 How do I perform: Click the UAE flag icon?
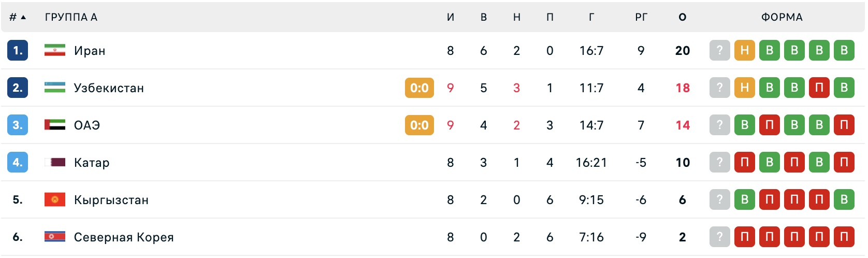[x=55, y=125]
